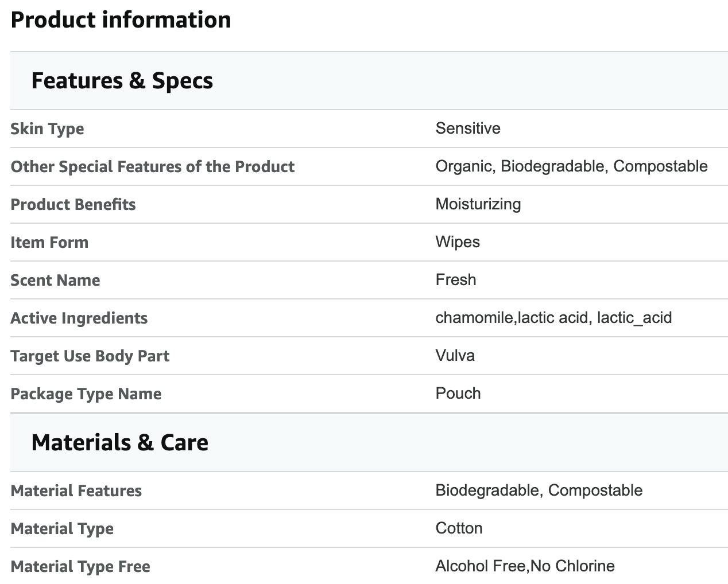Click the Scent Name label
This screenshot has height=584, width=728.
tap(55, 280)
